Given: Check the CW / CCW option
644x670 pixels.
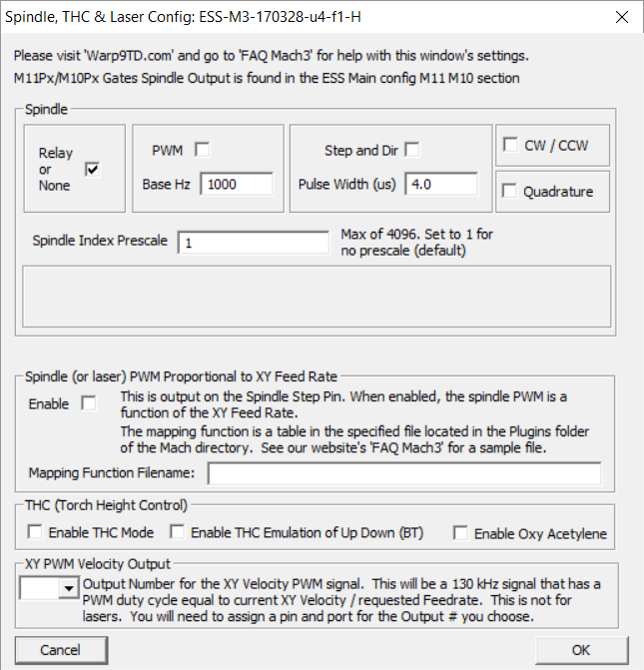Looking at the screenshot, I should click(x=510, y=146).
